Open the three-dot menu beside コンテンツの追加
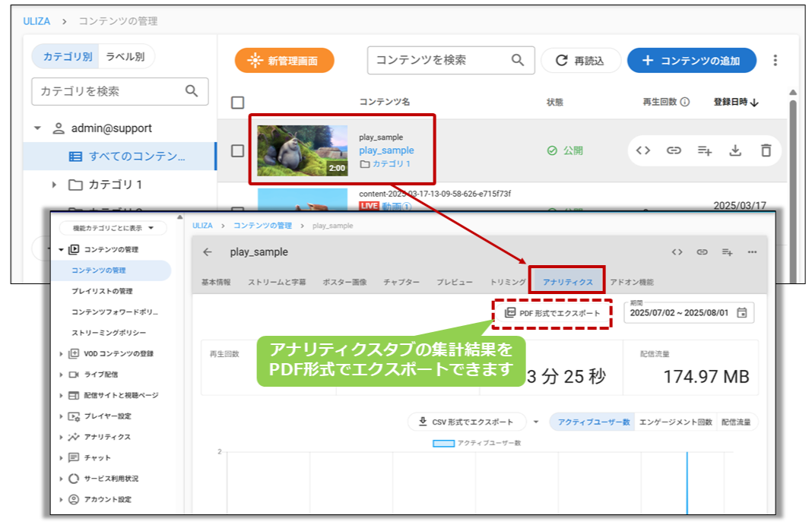812x525 pixels. pyautogui.click(x=776, y=61)
